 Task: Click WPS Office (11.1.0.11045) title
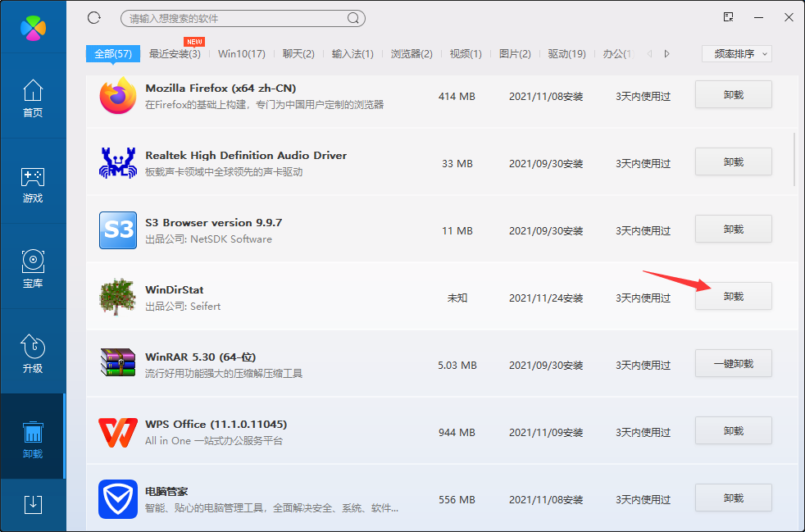coord(216,424)
